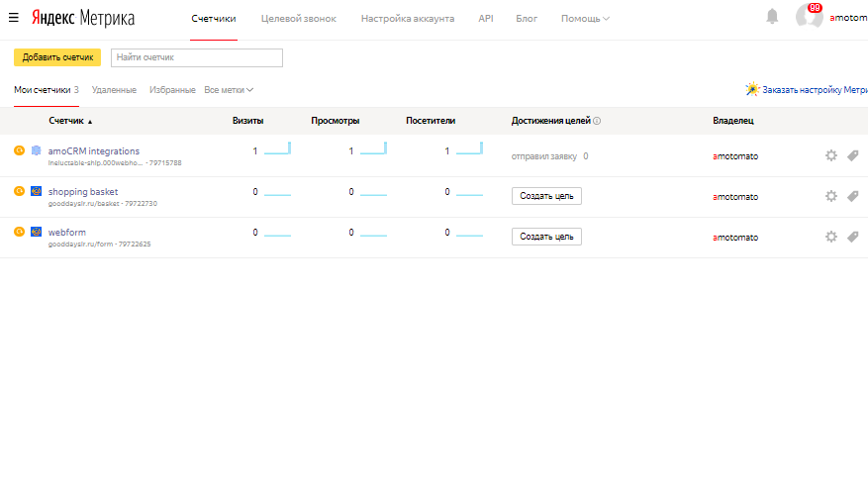Viewport: 868px width, 490px height.
Task: Open settings gear for shopping basket counter
Action: [x=831, y=196]
